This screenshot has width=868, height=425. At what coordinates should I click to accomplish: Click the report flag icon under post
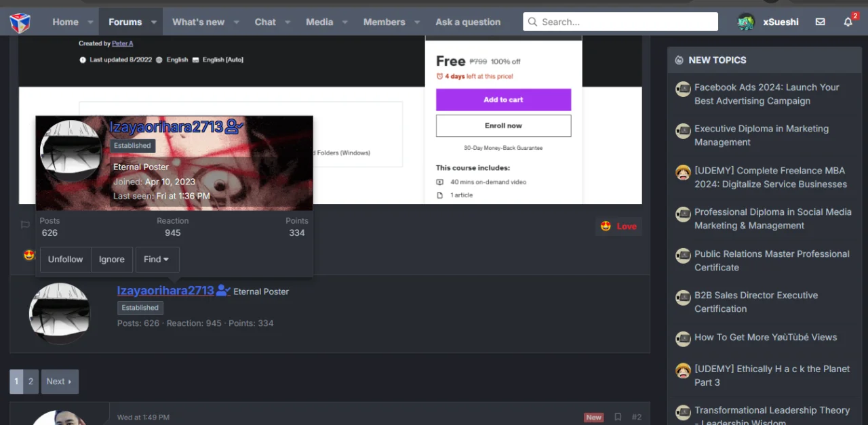coord(25,225)
